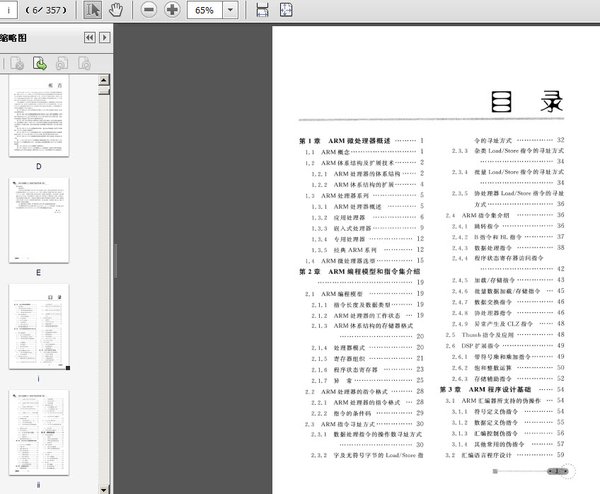Click contents entry 2.3 ARM 指令寻址方式
Image resolution: width=600 pixels, height=494 pixels.
point(364,424)
